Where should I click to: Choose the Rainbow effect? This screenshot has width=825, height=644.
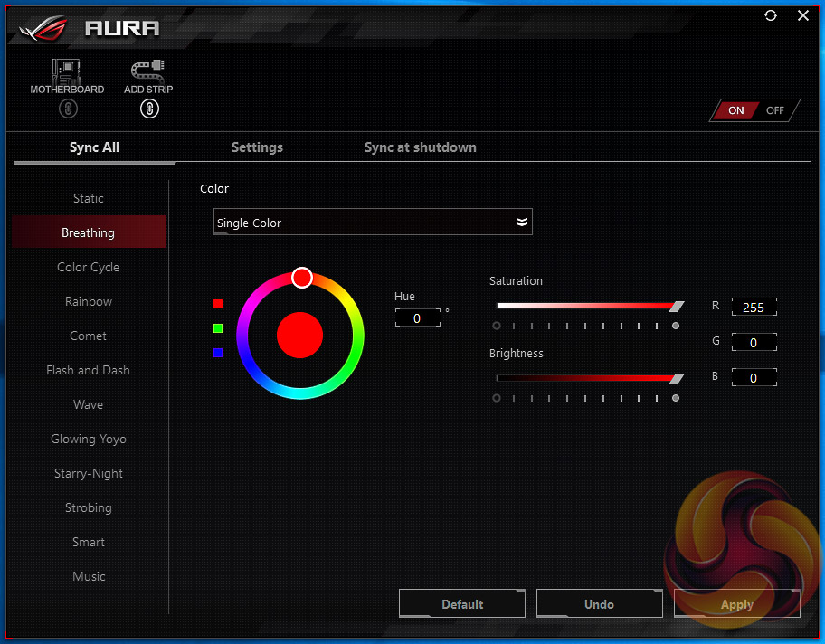pos(89,301)
